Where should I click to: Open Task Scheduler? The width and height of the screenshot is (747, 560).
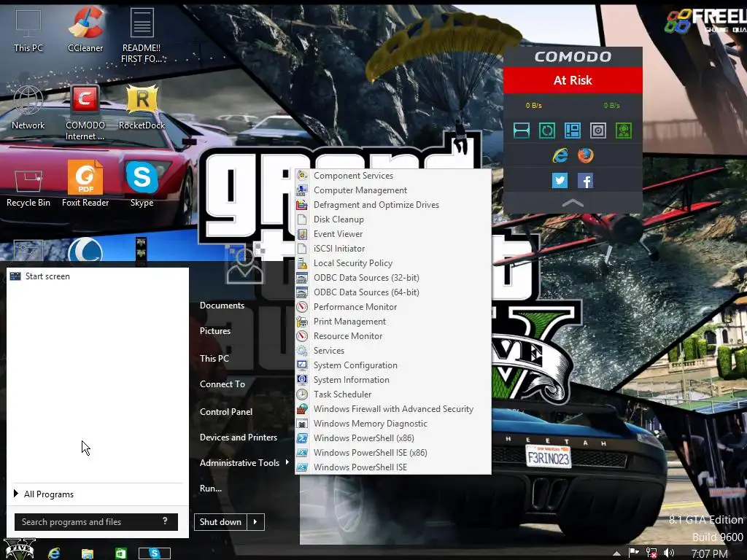(x=393, y=394)
